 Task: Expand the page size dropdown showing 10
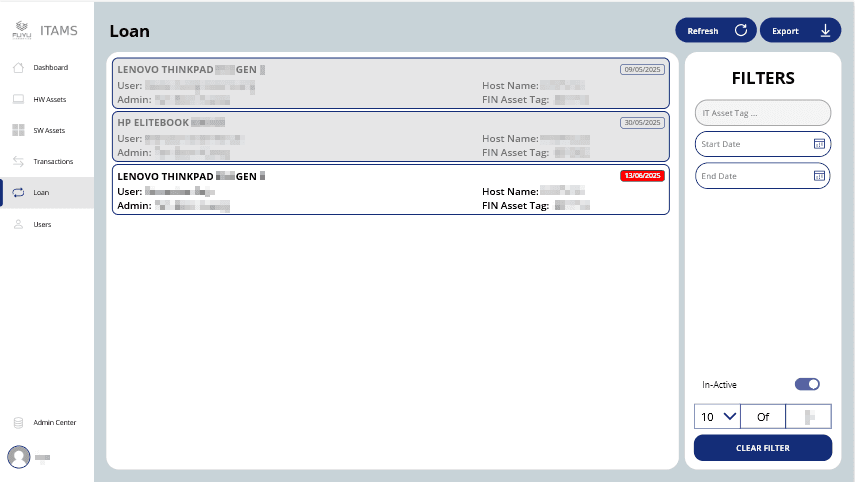click(x=716, y=416)
